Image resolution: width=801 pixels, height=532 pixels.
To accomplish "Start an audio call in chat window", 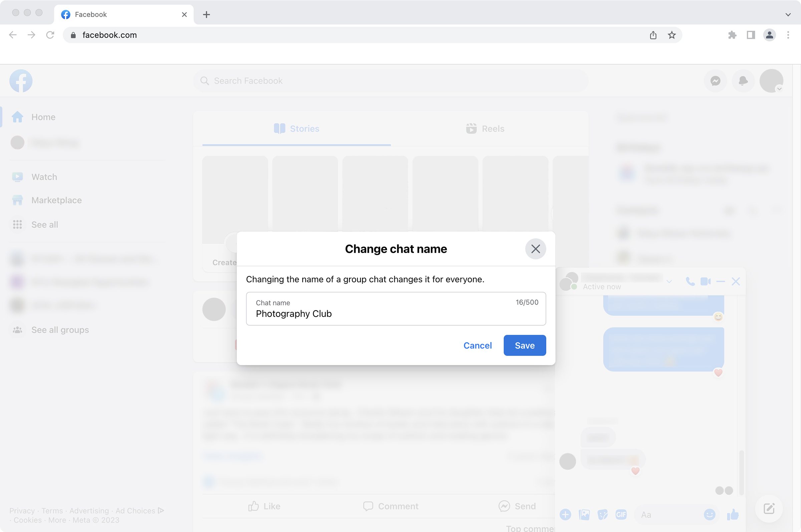I will click(690, 281).
